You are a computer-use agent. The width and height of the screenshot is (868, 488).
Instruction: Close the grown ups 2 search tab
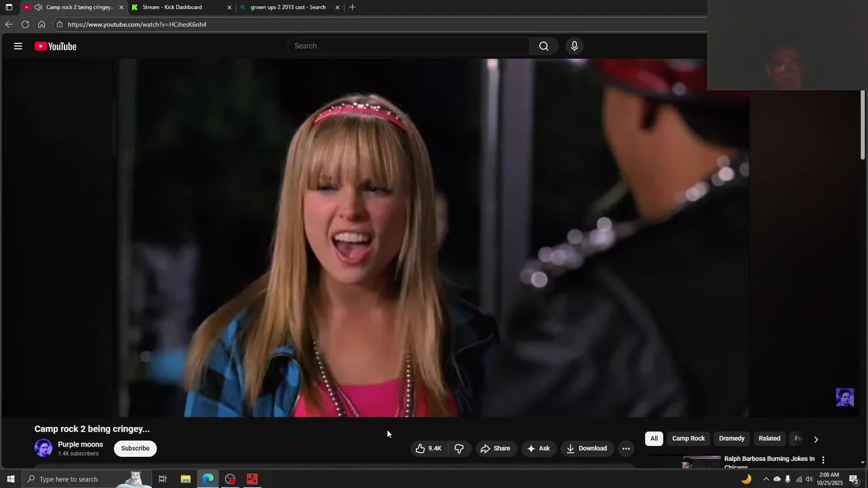(337, 7)
